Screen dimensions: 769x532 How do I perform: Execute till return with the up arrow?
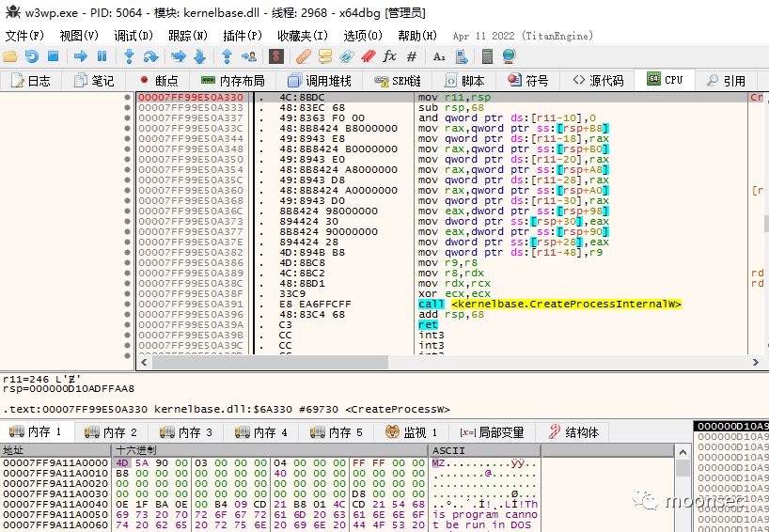pyautogui.click(x=227, y=56)
